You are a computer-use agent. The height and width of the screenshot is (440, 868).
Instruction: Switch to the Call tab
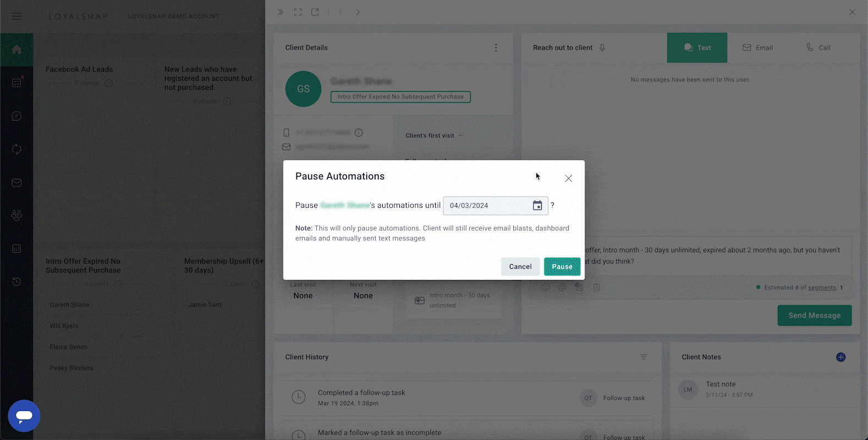(x=818, y=48)
